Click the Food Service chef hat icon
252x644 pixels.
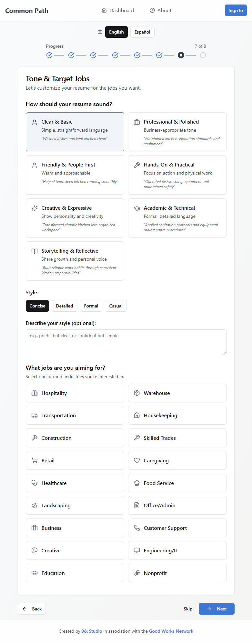pos(137,483)
